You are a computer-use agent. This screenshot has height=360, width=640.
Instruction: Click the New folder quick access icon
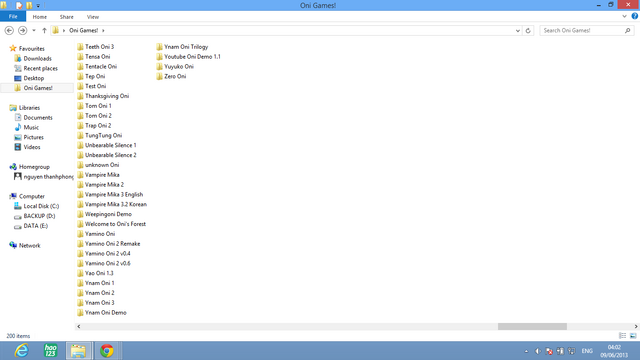(x=29, y=5)
